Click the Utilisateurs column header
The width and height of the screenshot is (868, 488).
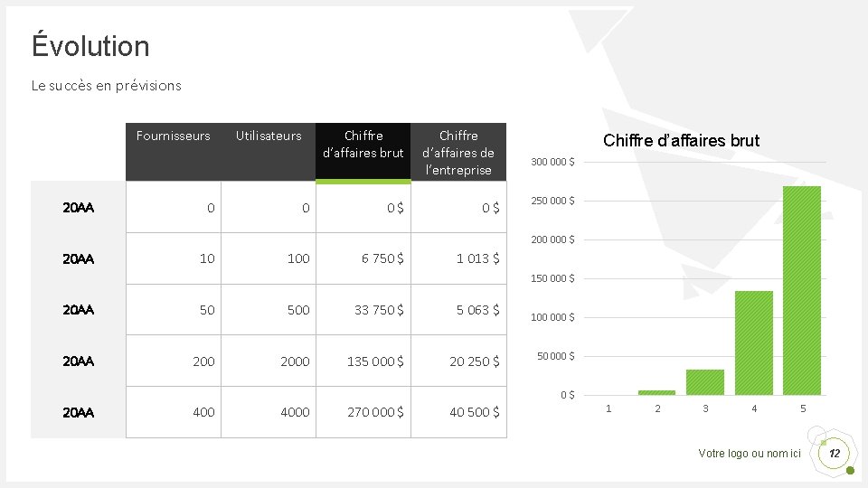pos(269,136)
